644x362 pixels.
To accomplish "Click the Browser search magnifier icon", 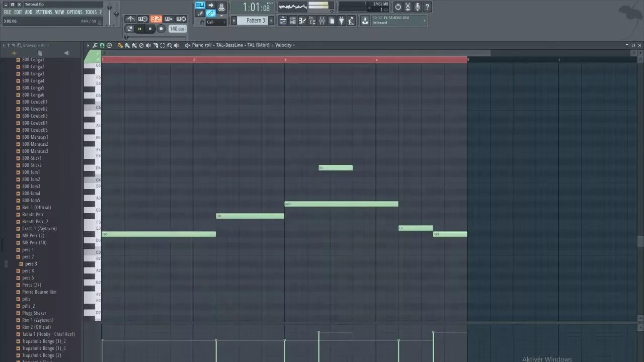I will coord(19,45).
